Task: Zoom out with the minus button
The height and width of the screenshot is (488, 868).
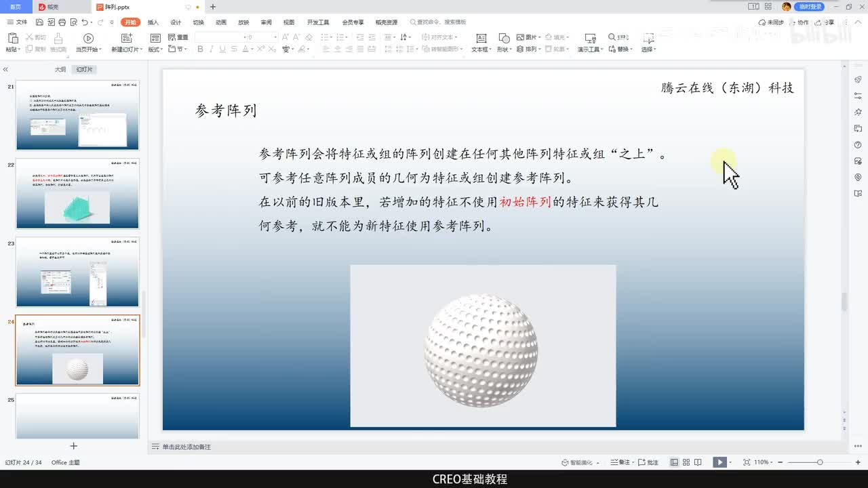Action: pyautogui.click(x=781, y=462)
